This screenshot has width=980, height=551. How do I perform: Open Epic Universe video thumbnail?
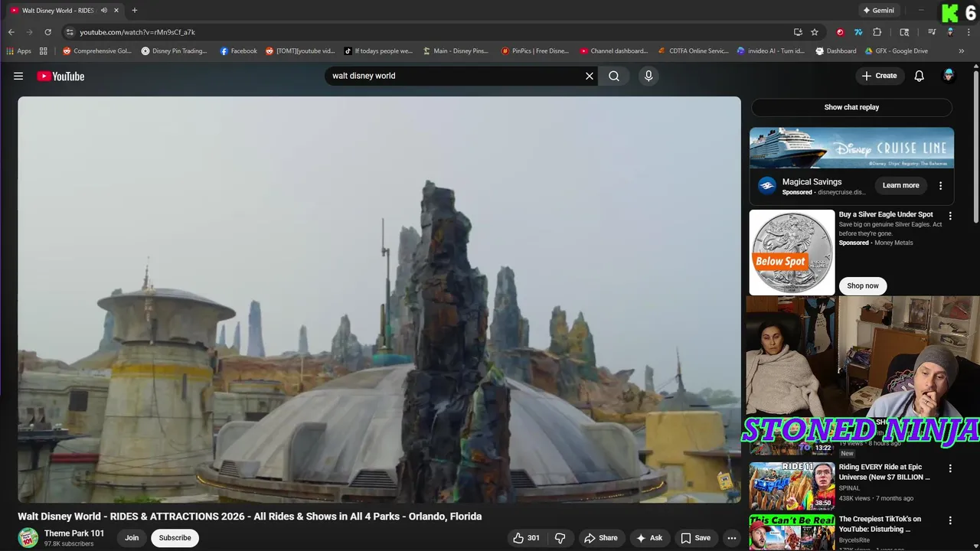point(792,486)
